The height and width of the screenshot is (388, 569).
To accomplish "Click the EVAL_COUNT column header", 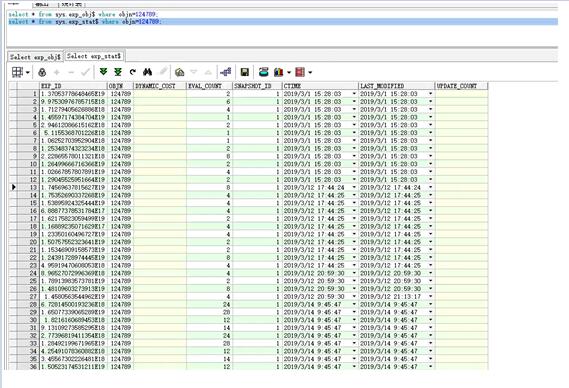I will pos(209,86).
